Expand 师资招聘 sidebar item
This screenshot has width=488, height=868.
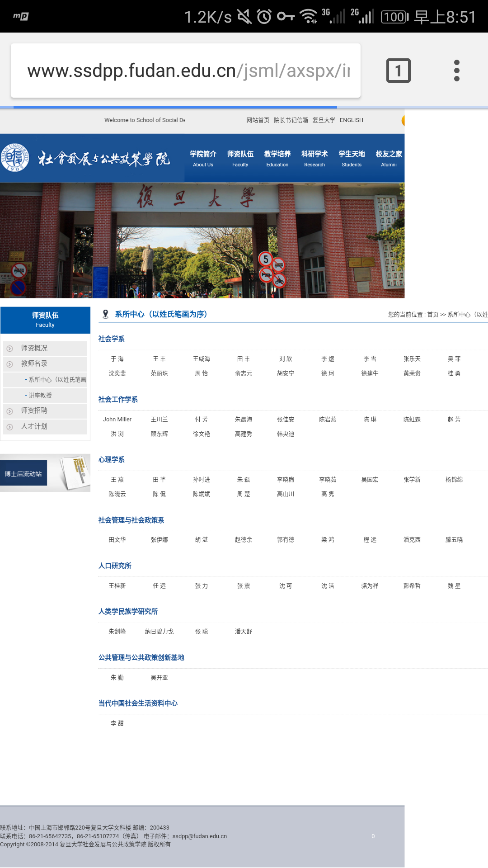[45, 410]
